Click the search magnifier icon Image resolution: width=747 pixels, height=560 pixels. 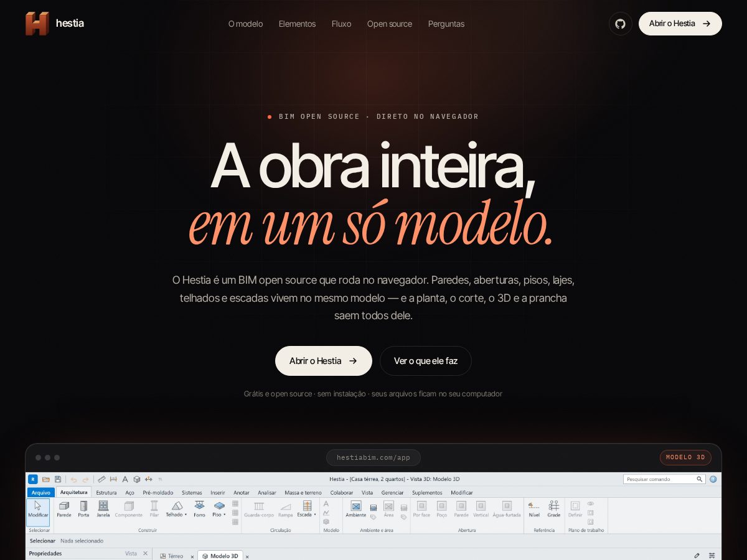(700, 479)
